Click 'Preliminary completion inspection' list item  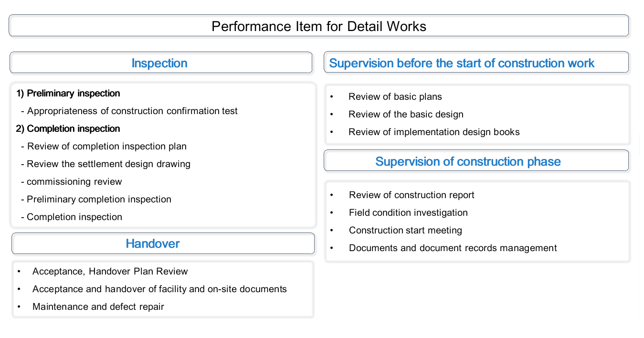[99, 199]
